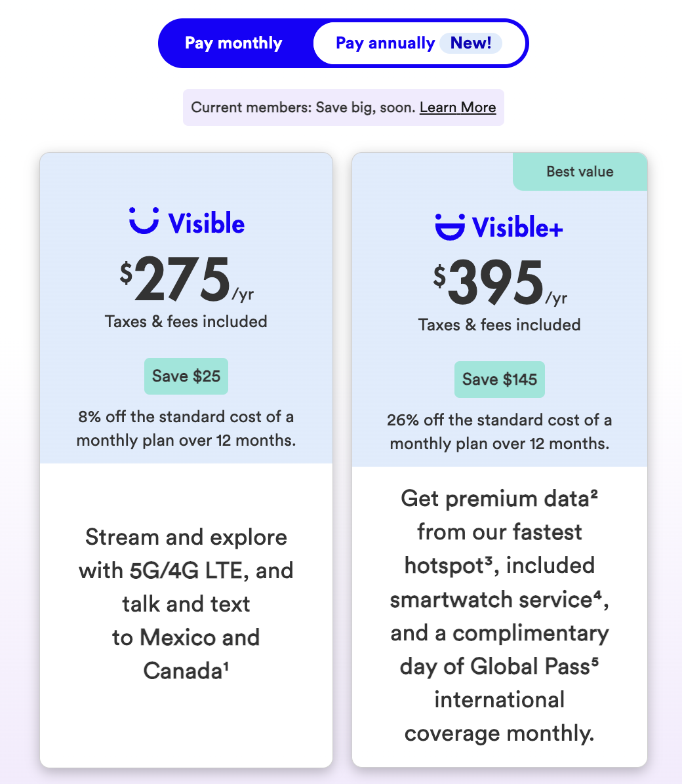Click the Visible plan name wordmark
Screen dimensions: 682x784
(x=207, y=224)
